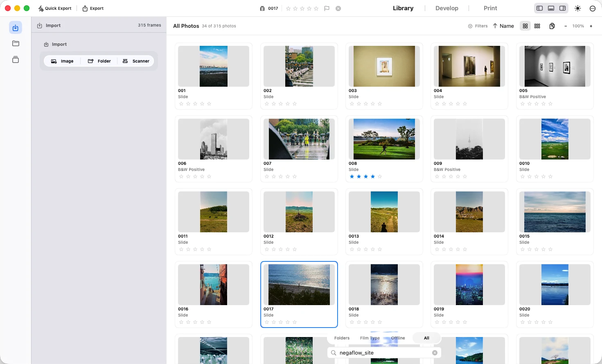Select Folders search scope

342,338
